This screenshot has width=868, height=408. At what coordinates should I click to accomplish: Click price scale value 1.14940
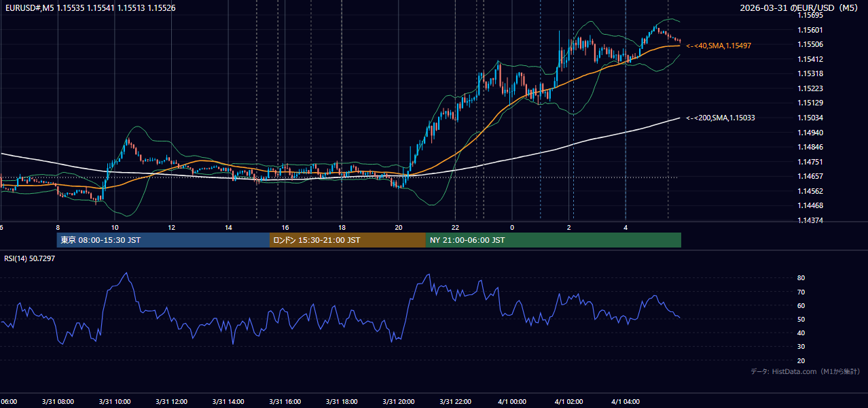[x=810, y=133]
